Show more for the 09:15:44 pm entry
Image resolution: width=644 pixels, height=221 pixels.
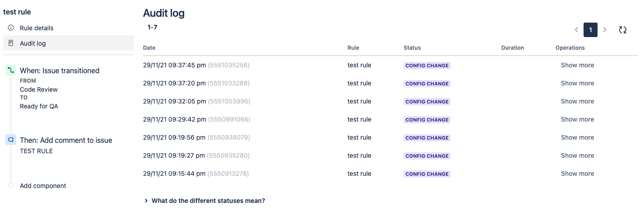click(x=577, y=174)
